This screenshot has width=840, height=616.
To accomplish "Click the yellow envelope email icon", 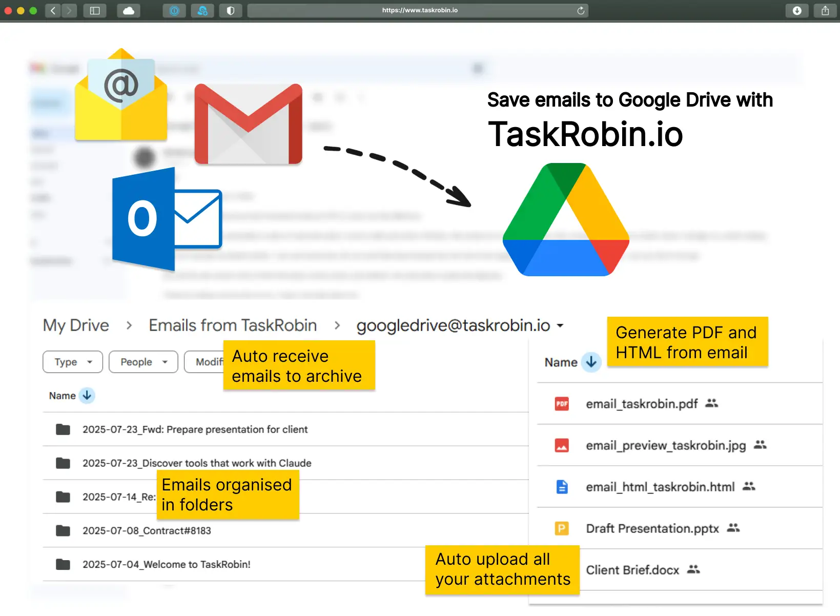I will (121, 94).
